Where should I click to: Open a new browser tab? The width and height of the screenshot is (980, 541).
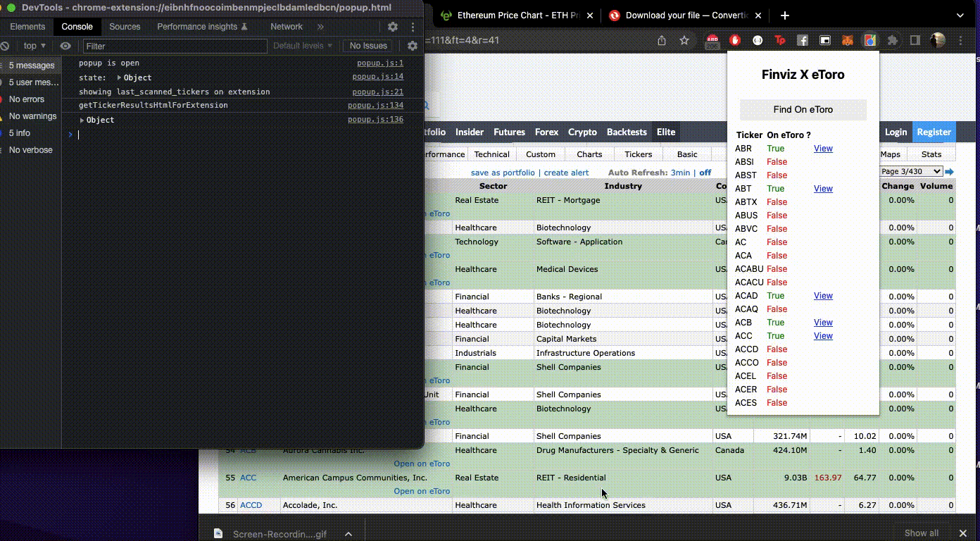(785, 15)
